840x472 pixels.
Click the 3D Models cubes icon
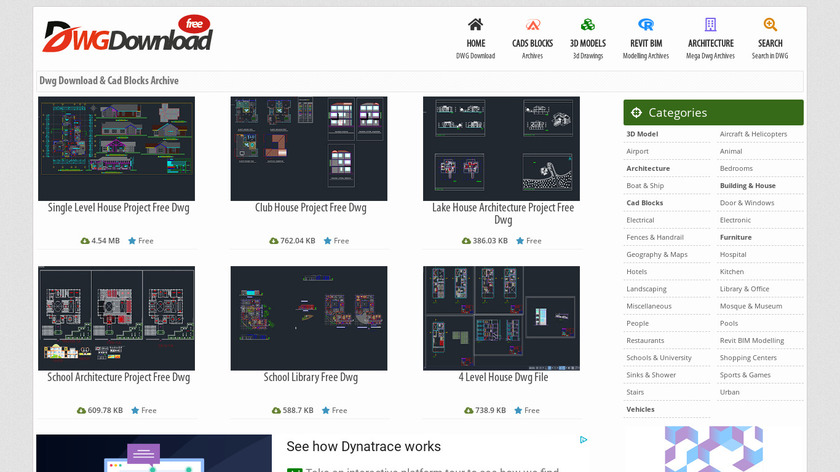pyautogui.click(x=587, y=25)
